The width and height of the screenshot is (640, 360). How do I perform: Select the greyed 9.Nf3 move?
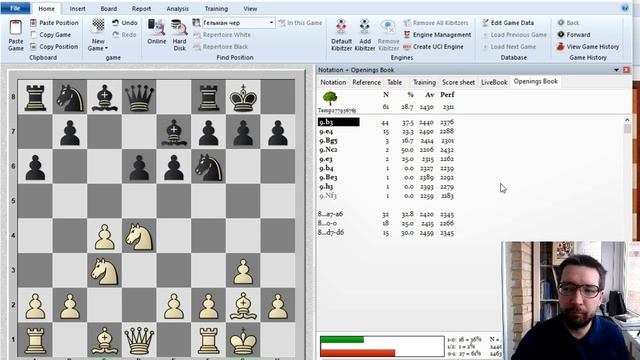[328, 196]
